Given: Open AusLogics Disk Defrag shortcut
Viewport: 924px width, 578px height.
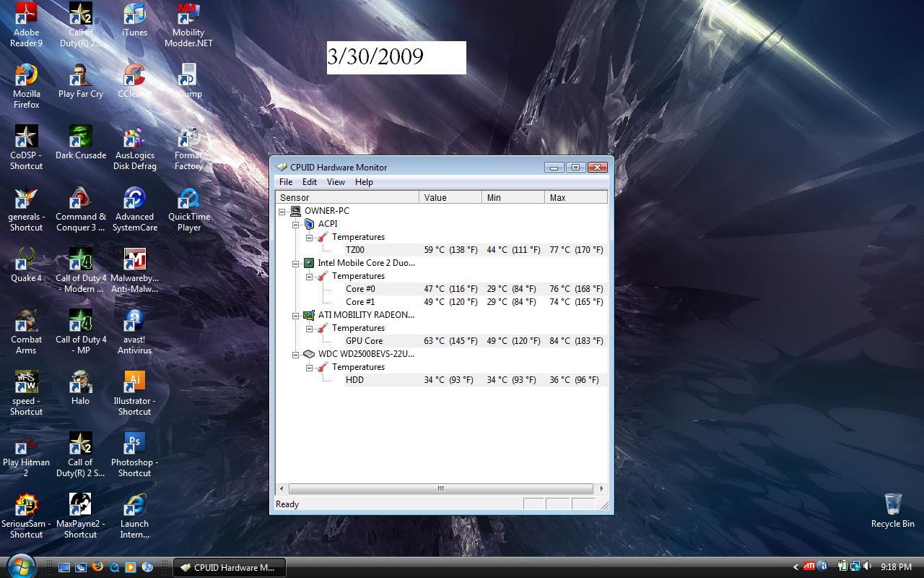Looking at the screenshot, I should (134, 147).
